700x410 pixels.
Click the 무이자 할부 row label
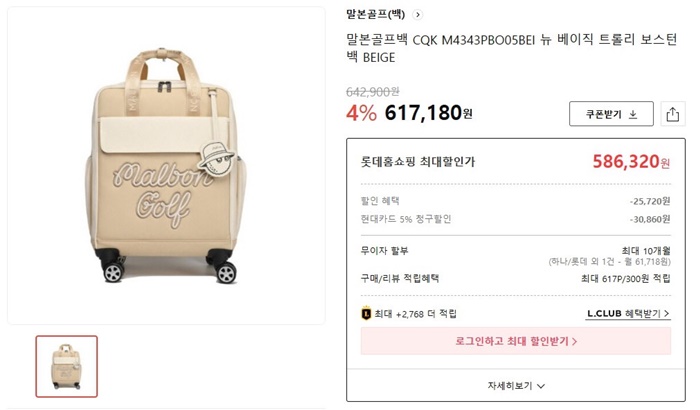pyautogui.click(x=385, y=250)
